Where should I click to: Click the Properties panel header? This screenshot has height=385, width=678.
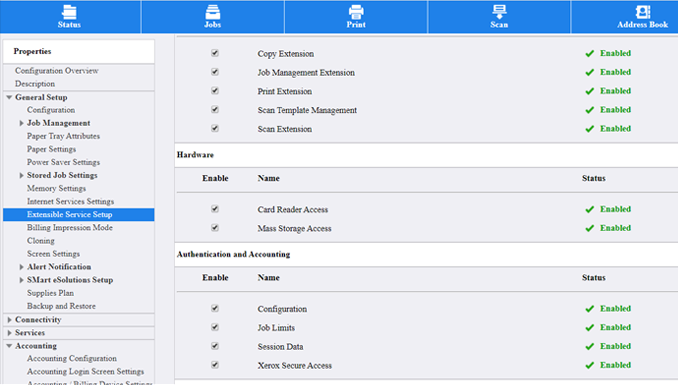point(79,51)
